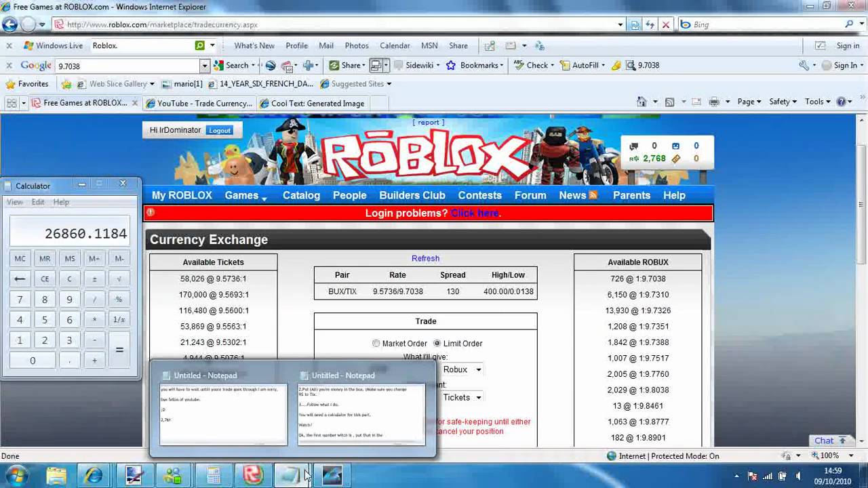Viewport: 868px width, 488px height.
Task: Click the News RSS feed icon
Action: click(x=593, y=195)
